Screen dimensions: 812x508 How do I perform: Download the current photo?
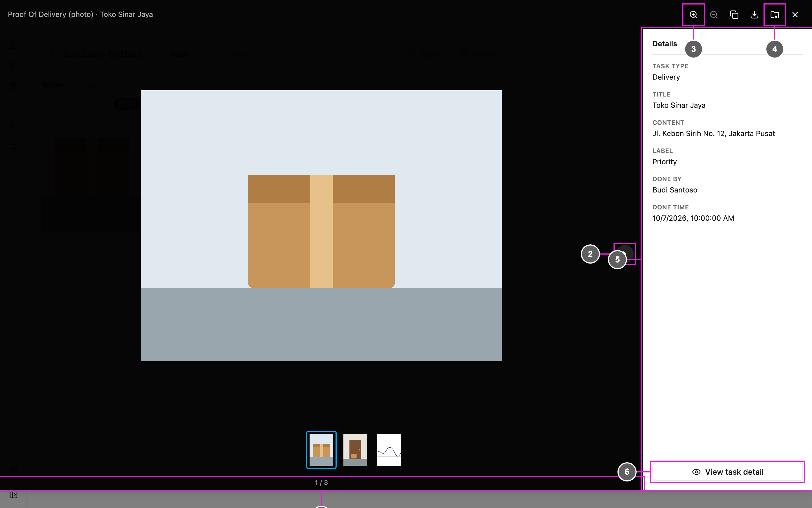[x=754, y=15]
